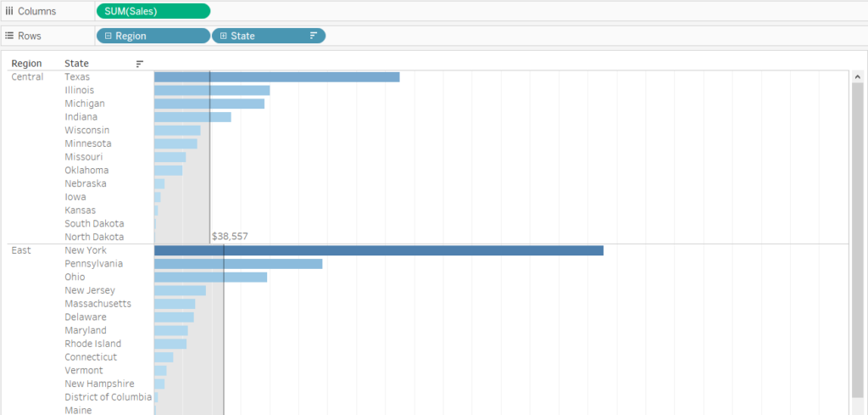Collapse the Region pill hierarchy
The image size is (868, 415).
(108, 36)
